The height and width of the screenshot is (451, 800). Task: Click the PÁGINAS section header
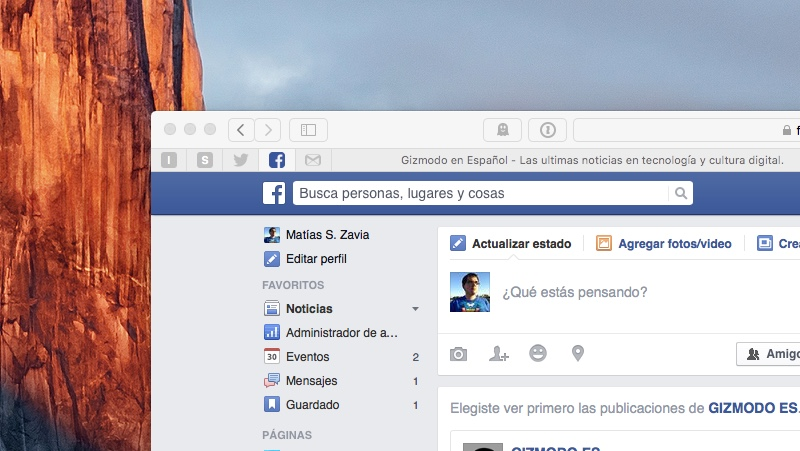point(287,435)
